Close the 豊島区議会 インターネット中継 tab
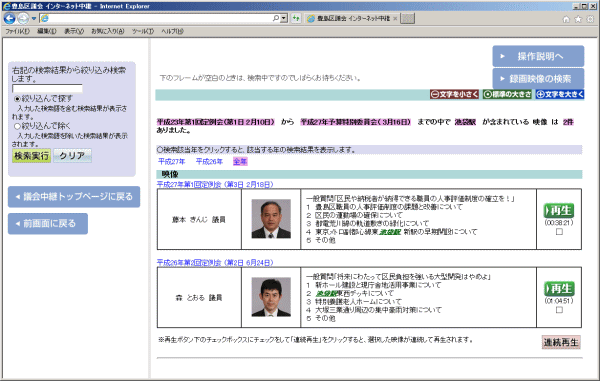The image size is (600, 381). coord(395,18)
